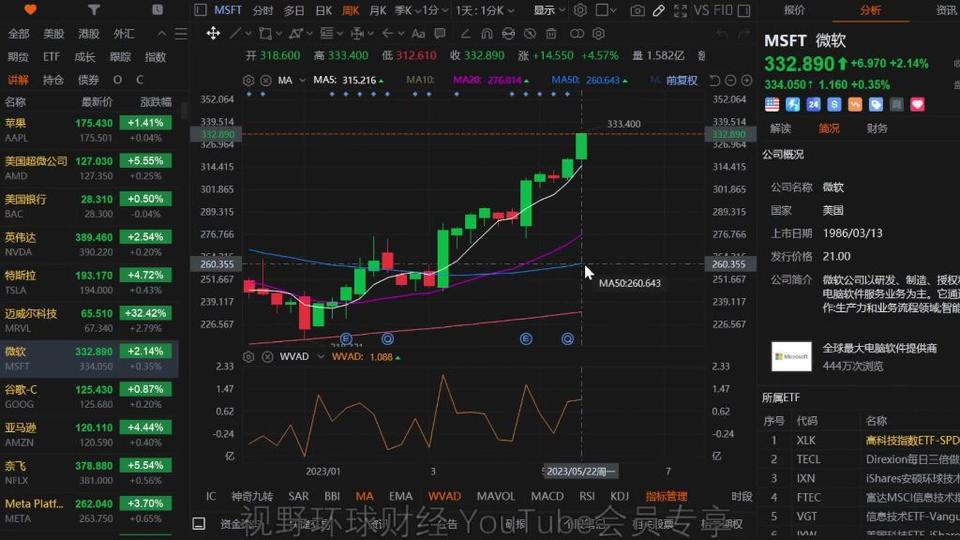Click the 2023/05/22 date marker on timeline
This screenshot has width=960, height=540.
pos(580,471)
